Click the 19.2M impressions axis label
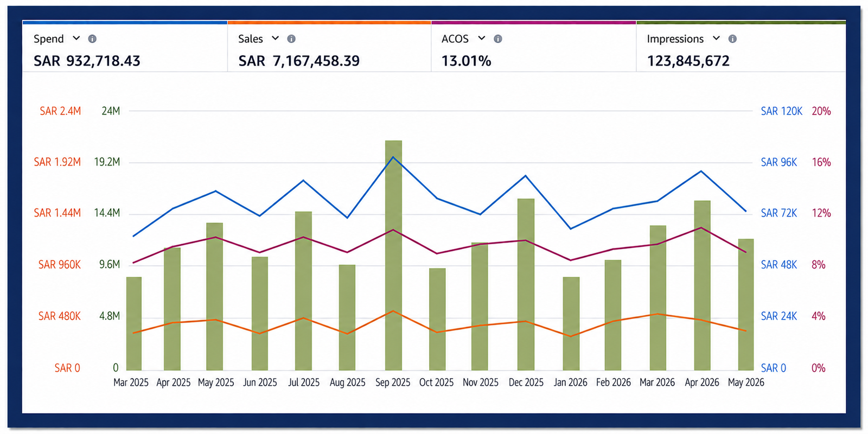The image size is (868, 434). click(107, 162)
